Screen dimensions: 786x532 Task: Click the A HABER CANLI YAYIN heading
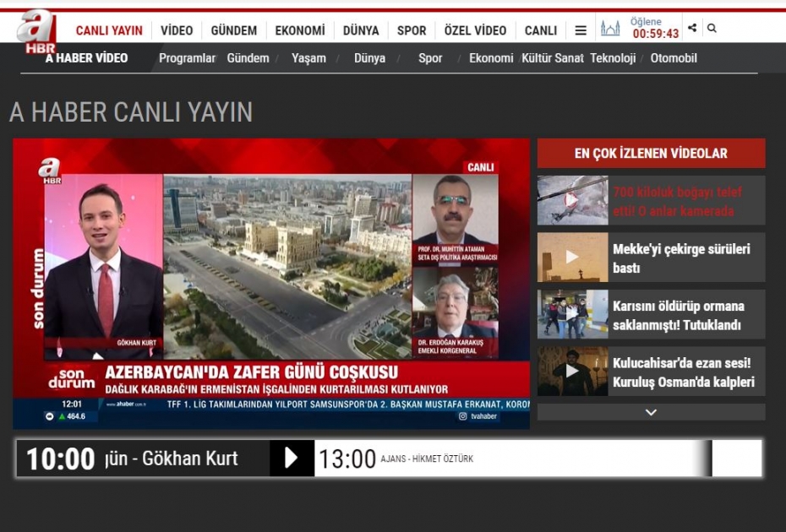pos(131,111)
